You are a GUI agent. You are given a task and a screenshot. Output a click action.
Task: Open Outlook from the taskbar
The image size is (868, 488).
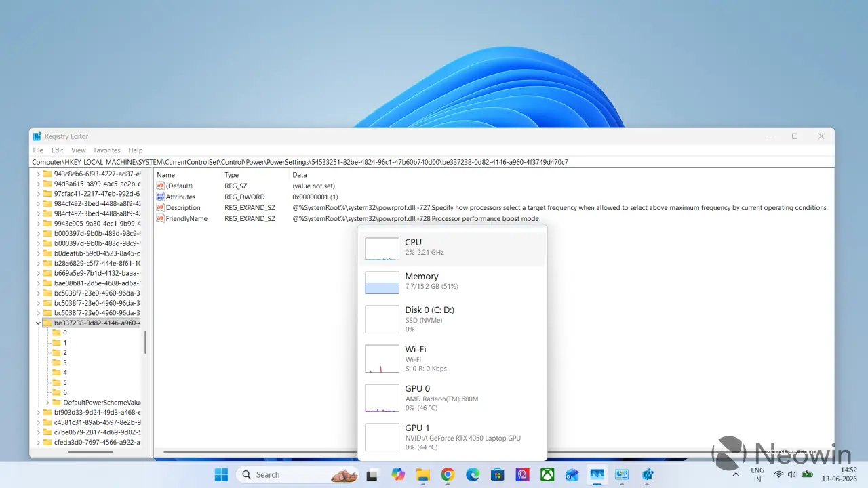point(572,474)
